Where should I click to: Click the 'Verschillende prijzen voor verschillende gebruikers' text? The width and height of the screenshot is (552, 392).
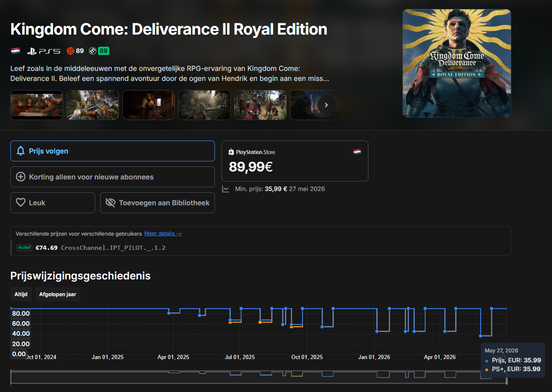point(79,234)
